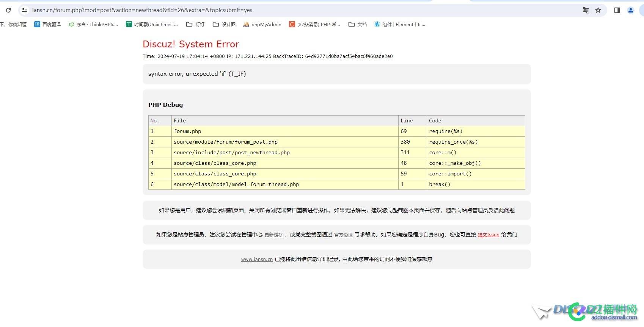Click the BackTraceID time info line

tap(267, 56)
